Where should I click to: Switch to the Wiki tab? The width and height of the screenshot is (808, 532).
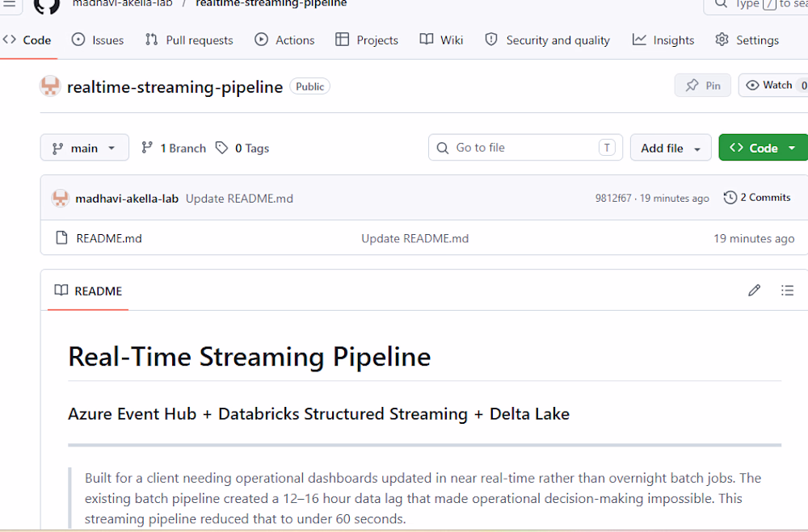click(x=442, y=40)
